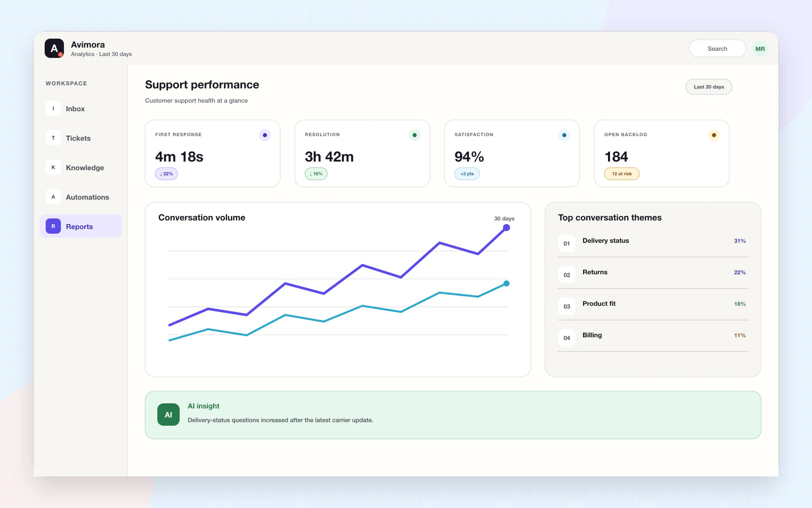Open the MR user avatar

(x=760, y=49)
